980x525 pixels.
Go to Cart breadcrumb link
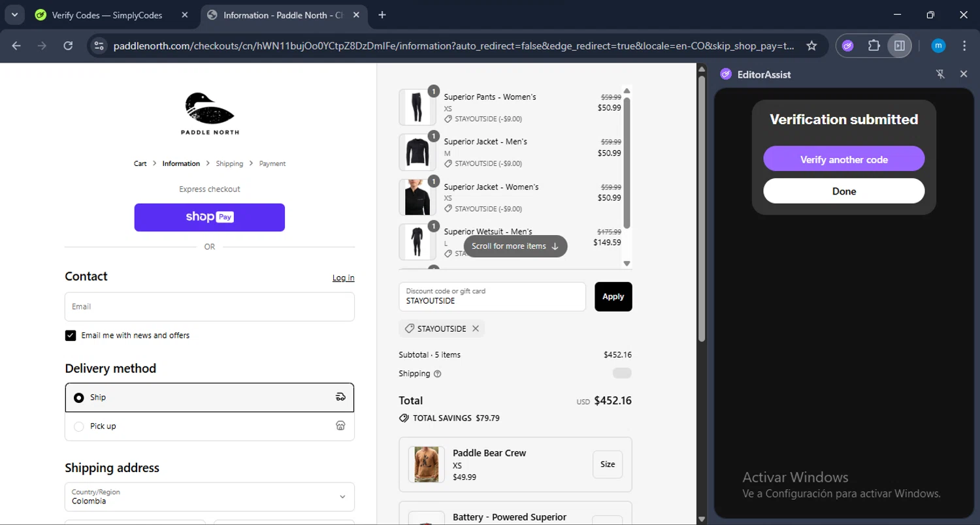coord(140,163)
